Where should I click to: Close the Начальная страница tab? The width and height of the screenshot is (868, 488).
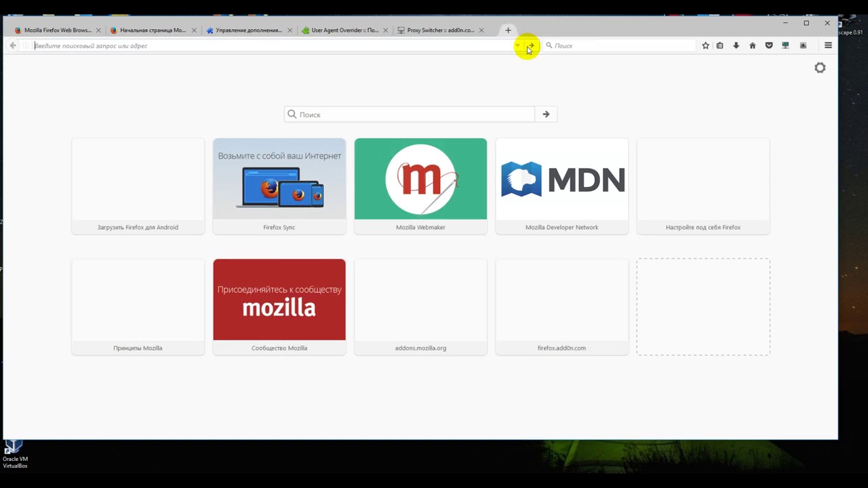tap(194, 30)
